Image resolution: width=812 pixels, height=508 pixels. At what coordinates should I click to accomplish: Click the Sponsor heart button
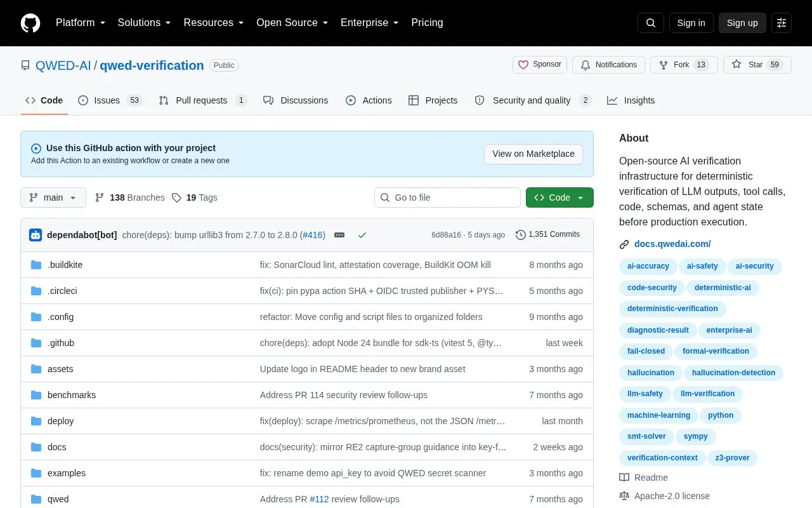540,65
